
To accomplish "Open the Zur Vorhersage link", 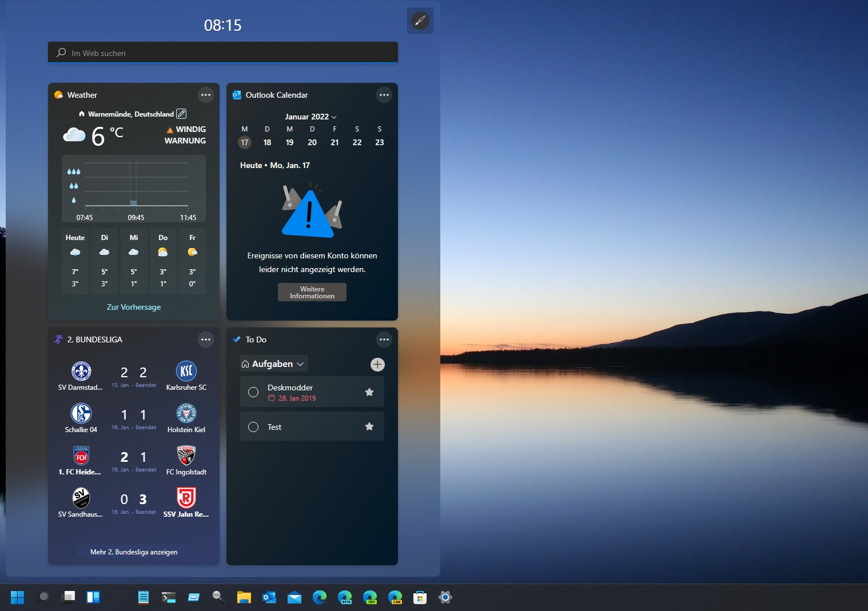I will pos(134,307).
